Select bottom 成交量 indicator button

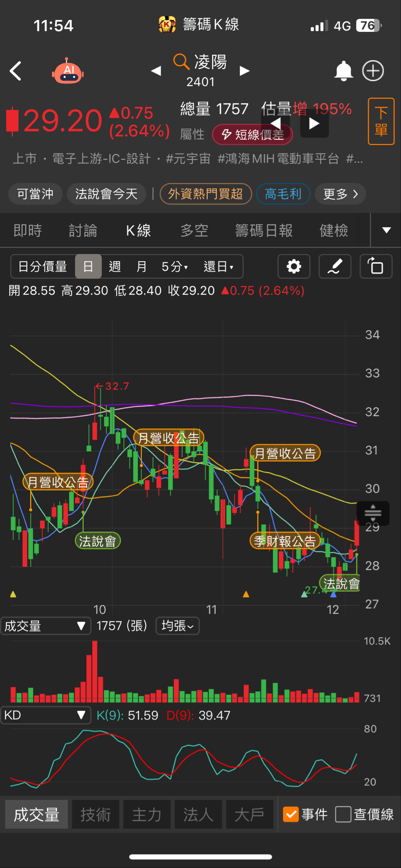(36, 814)
